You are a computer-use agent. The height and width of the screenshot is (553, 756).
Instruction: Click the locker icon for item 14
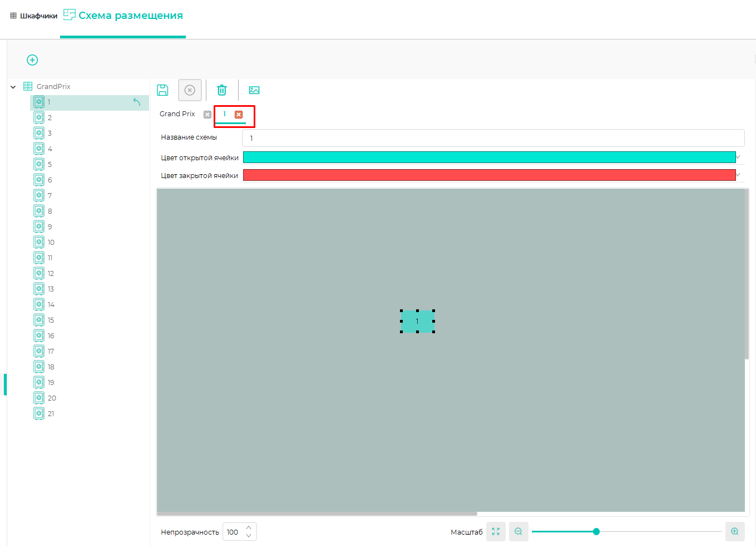pos(39,304)
